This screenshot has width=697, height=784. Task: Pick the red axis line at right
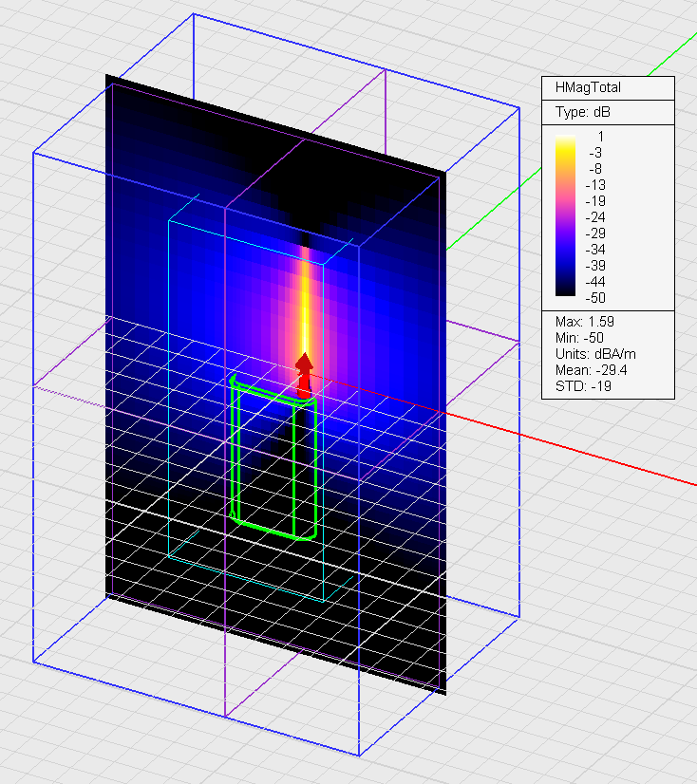click(x=589, y=452)
